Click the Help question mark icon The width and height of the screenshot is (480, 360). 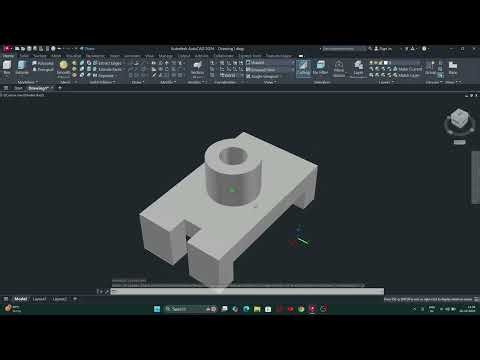424,49
